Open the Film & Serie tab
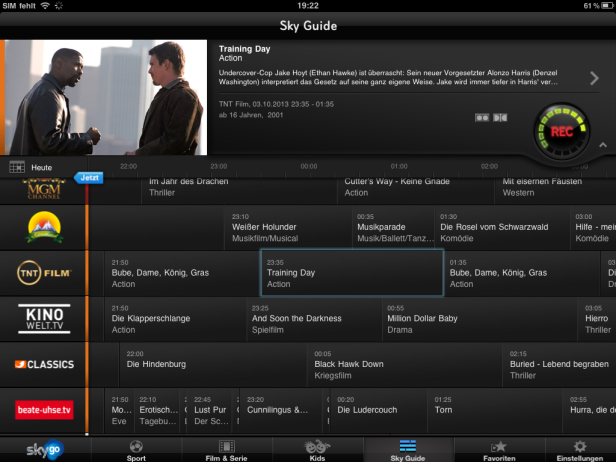This screenshot has height=462, width=616. tap(226, 451)
